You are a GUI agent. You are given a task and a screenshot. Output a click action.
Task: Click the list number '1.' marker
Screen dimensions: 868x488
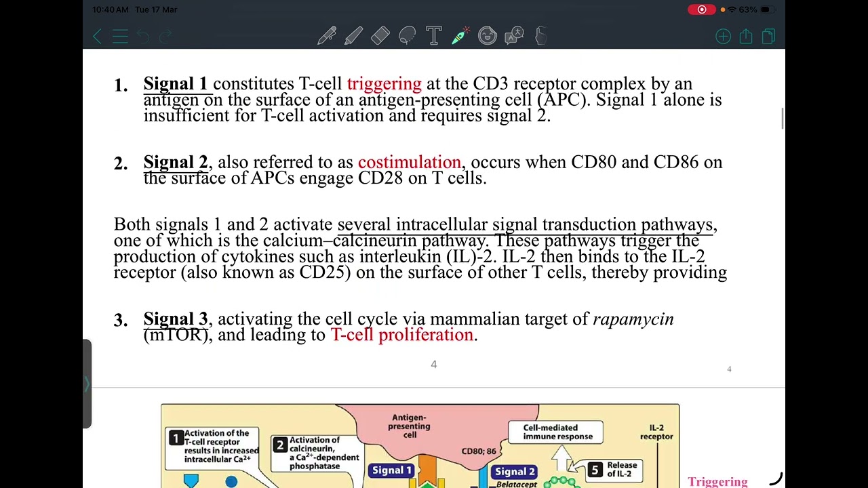point(121,85)
